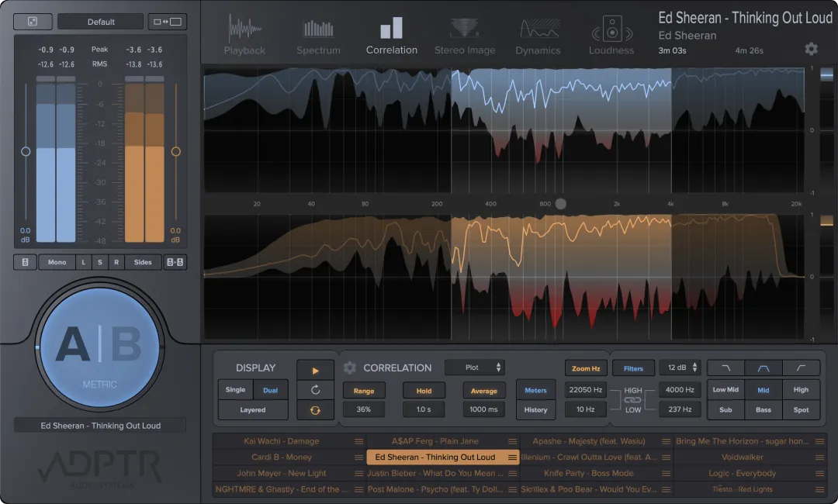Solo the R channel
Viewport: 838px width, 504px height.
(116, 262)
